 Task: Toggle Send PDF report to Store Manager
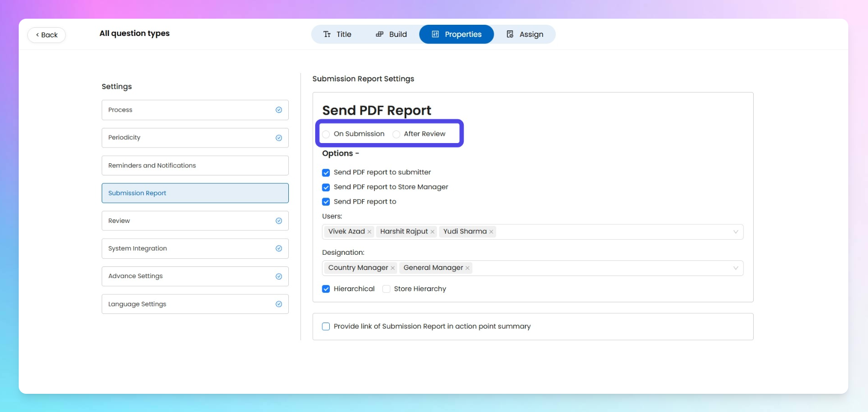326,188
